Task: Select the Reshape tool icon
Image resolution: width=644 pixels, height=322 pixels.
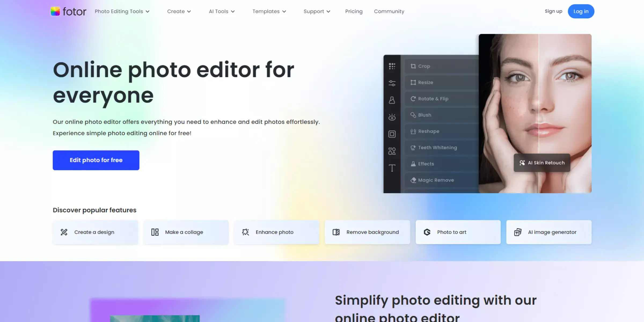Action: [413, 131]
